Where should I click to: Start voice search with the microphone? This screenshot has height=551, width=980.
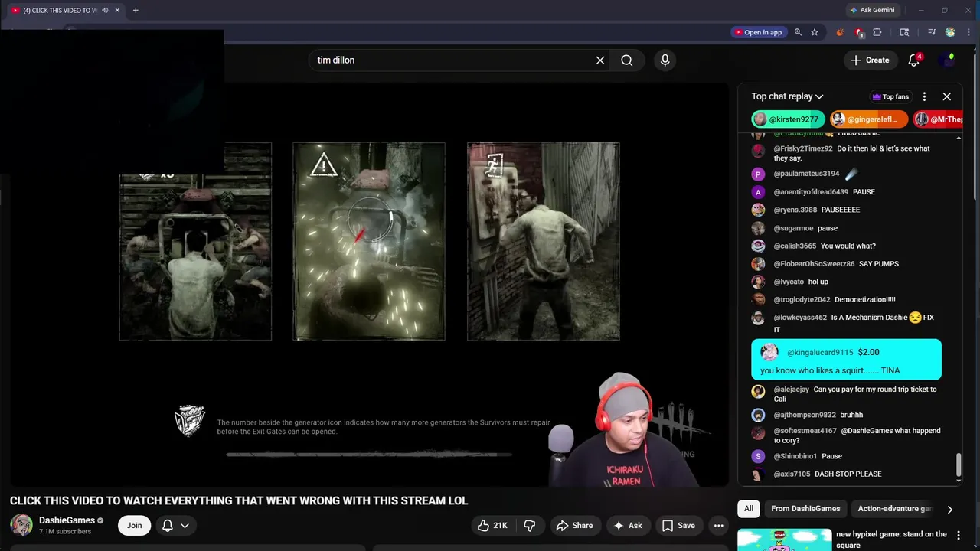pos(665,60)
